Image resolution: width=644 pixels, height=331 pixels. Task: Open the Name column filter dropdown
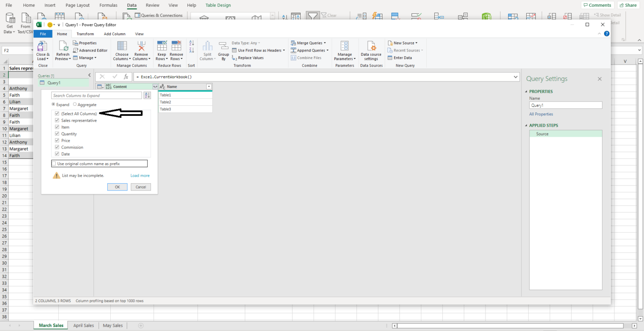coord(209,87)
